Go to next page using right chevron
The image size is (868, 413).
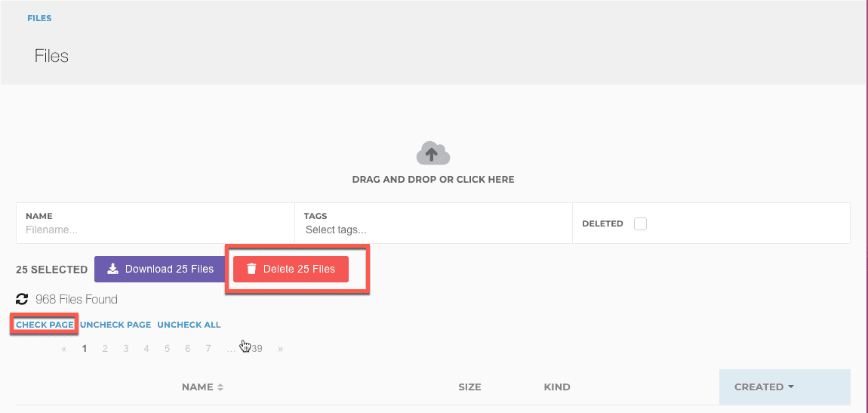281,349
